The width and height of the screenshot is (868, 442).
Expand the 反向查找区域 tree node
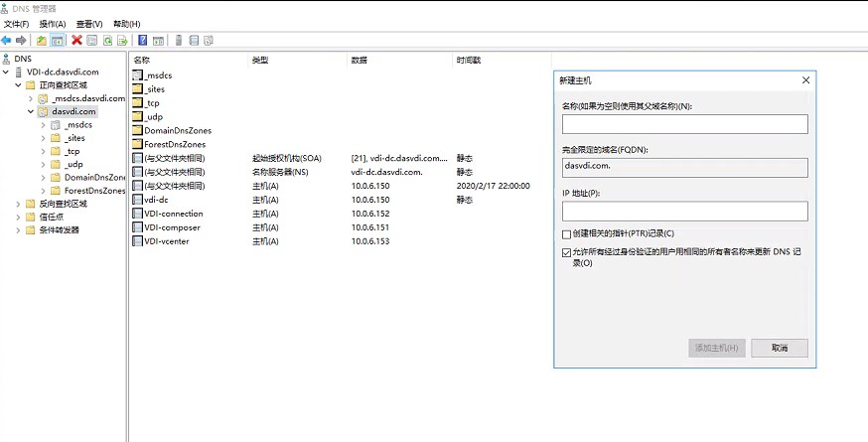[x=18, y=204]
